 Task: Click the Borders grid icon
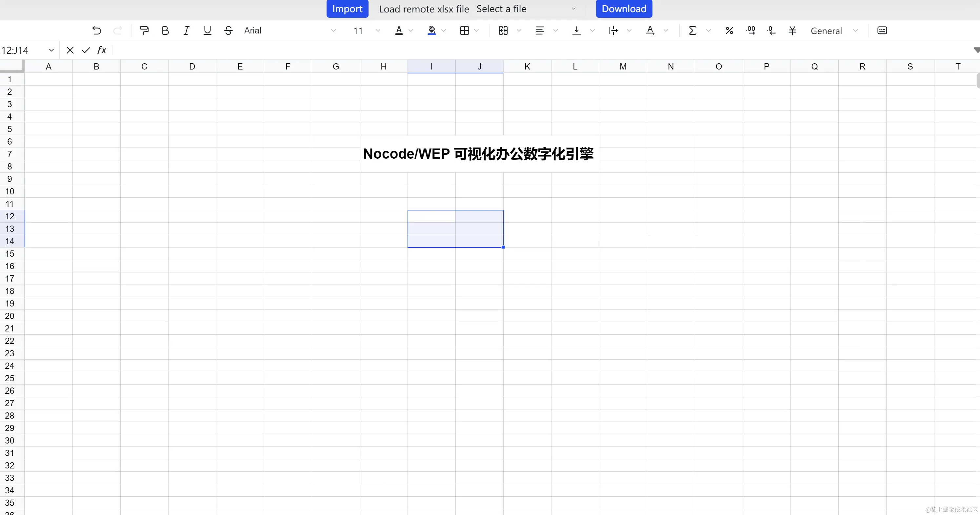tap(464, 30)
